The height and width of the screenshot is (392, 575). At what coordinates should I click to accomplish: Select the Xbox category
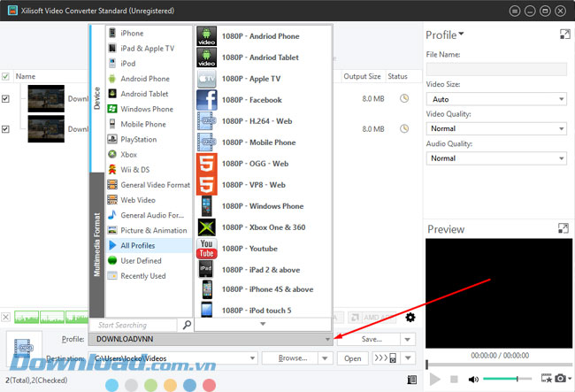pyautogui.click(x=149, y=154)
